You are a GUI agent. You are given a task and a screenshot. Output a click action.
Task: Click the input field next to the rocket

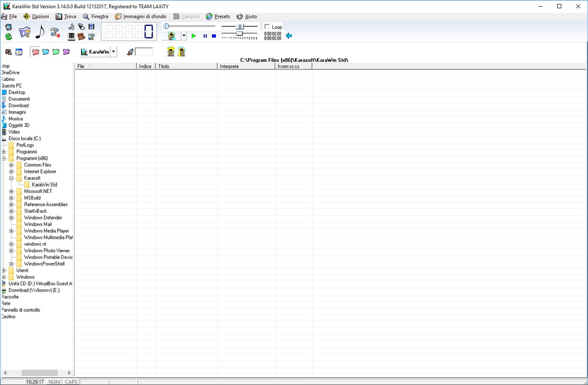[144, 52]
